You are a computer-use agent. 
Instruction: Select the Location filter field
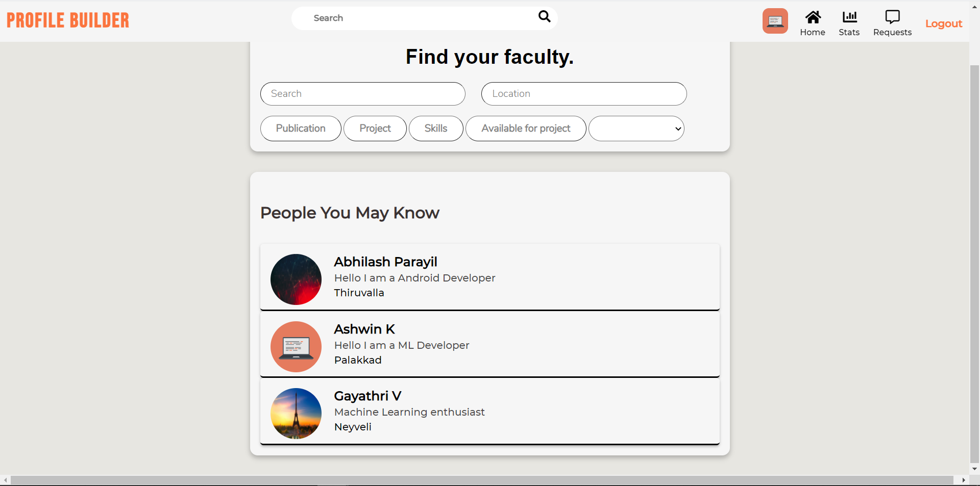pyautogui.click(x=583, y=94)
